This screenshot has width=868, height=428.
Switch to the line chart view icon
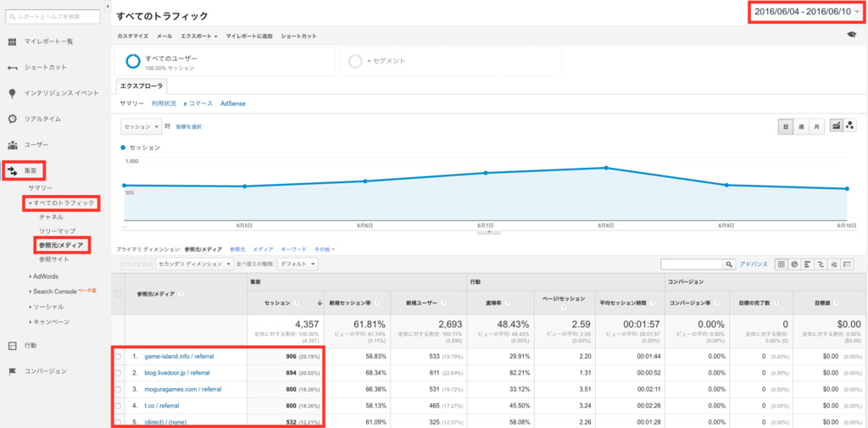click(x=837, y=126)
